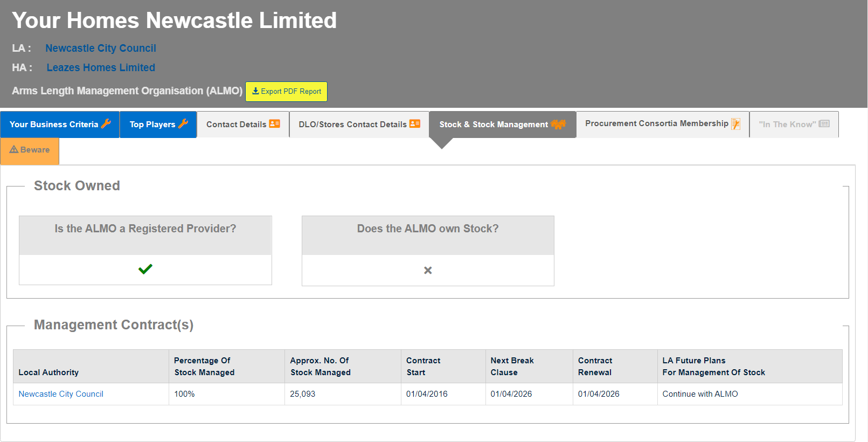868x442 pixels.
Task: Click the wrench icon on Top Players
Action: point(183,123)
